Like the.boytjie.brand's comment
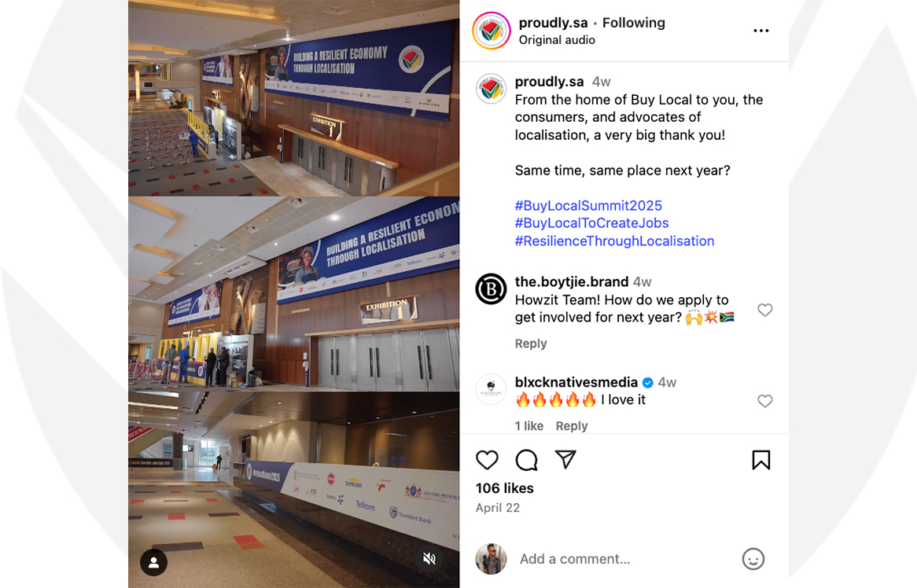This screenshot has height=588, width=917. pyautogui.click(x=765, y=310)
